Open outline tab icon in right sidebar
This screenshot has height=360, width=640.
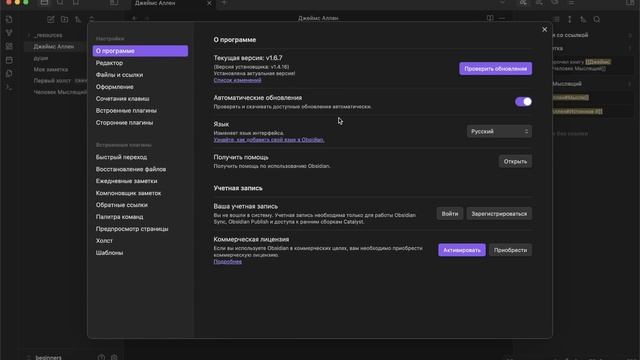coord(571,3)
